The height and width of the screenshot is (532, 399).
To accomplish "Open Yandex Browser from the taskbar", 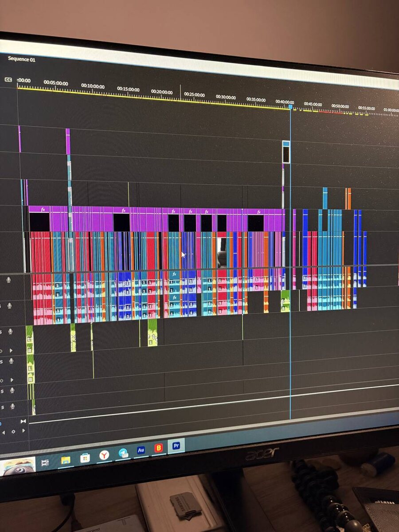I will pos(104,455).
